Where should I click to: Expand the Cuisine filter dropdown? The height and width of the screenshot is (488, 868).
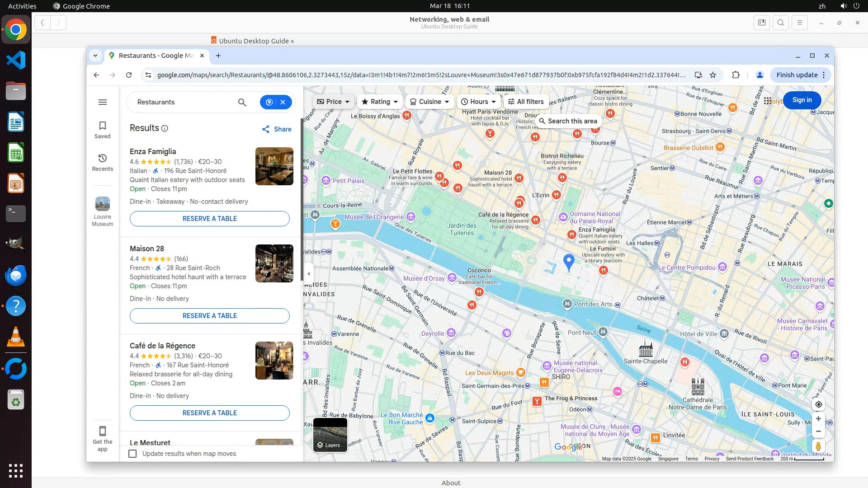coord(429,102)
